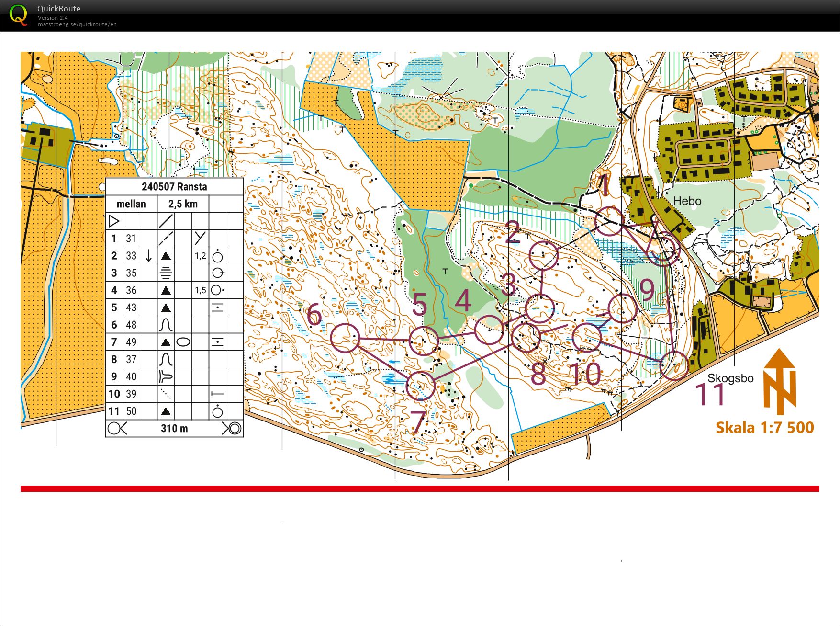
Task: Click the boulder triangle symbol in row 2
Action: click(x=166, y=256)
